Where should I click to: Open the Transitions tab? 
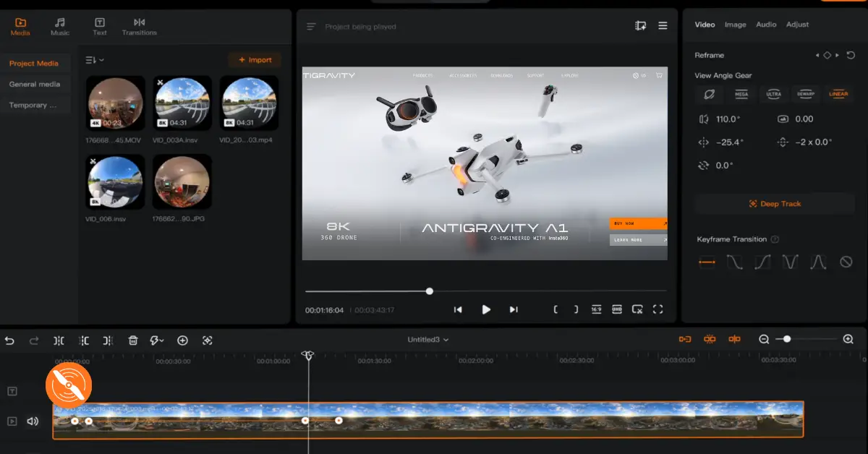click(139, 27)
